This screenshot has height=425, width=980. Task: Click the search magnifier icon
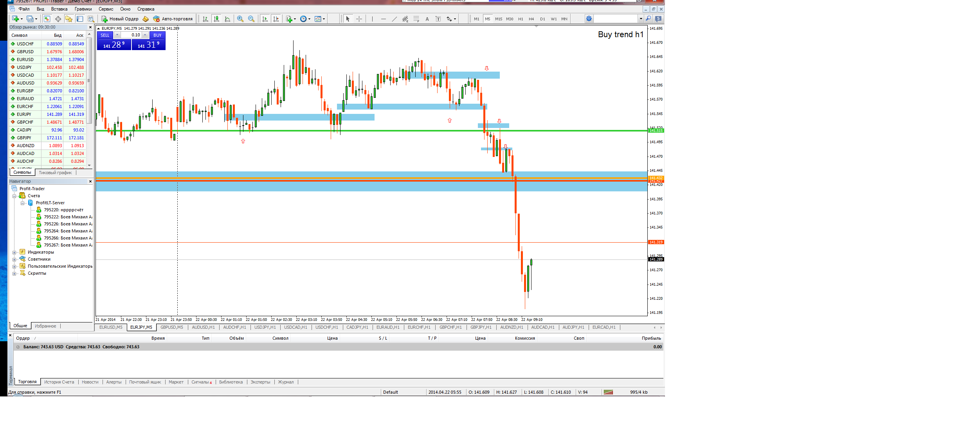(648, 18)
